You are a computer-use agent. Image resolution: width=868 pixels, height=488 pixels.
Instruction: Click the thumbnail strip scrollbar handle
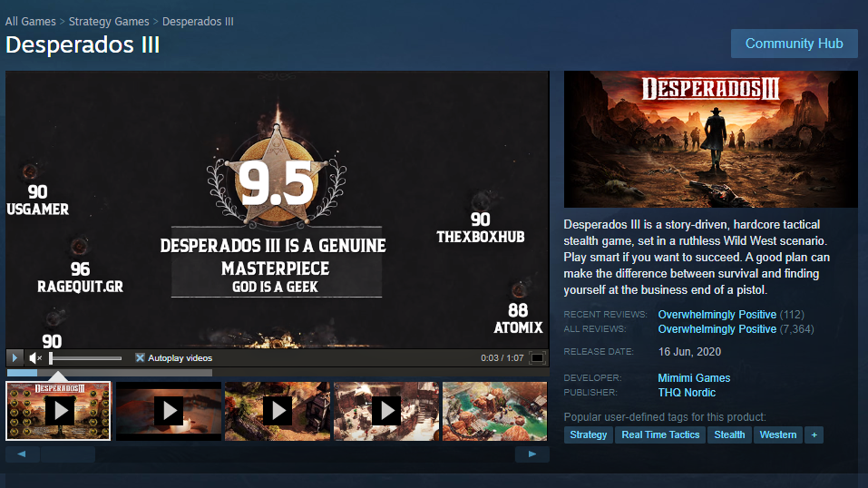67,454
